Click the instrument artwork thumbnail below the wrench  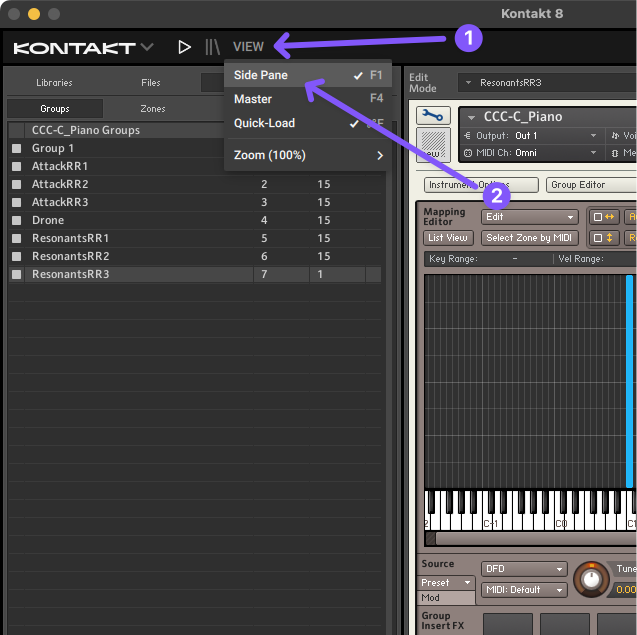tap(432, 145)
